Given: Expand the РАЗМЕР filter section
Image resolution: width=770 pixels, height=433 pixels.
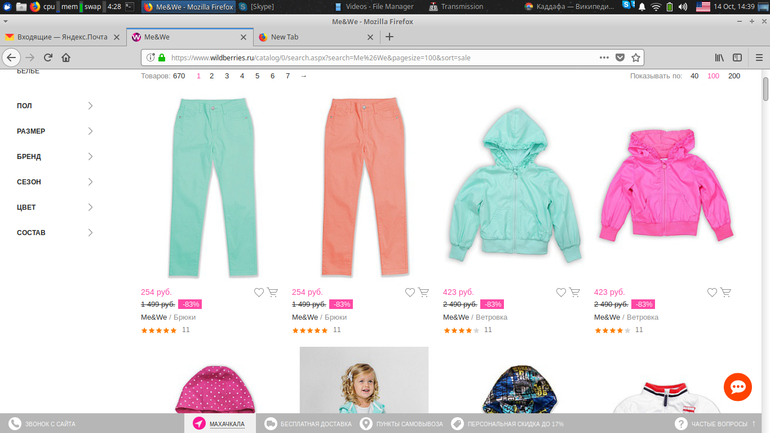Looking at the screenshot, I should point(89,131).
